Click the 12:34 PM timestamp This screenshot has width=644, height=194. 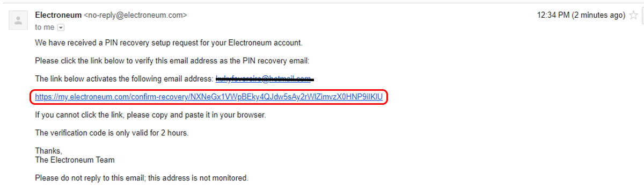(553, 16)
